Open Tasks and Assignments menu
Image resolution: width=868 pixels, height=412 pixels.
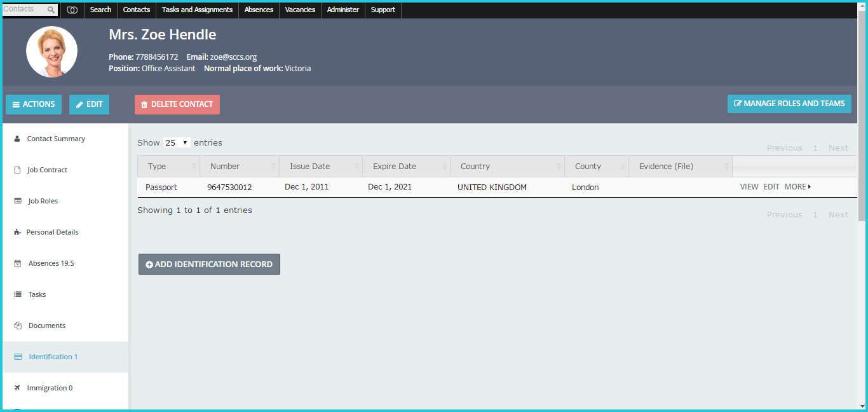[x=197, y=10]
